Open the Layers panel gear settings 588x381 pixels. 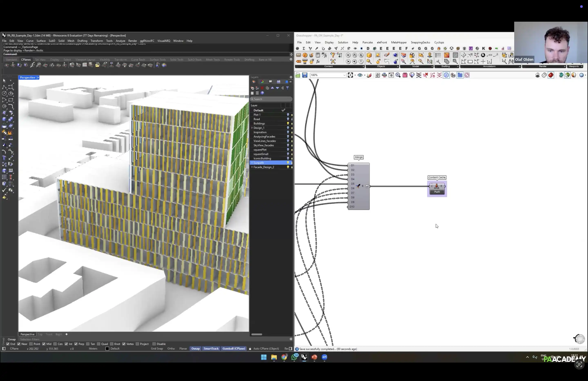(291, 77)
